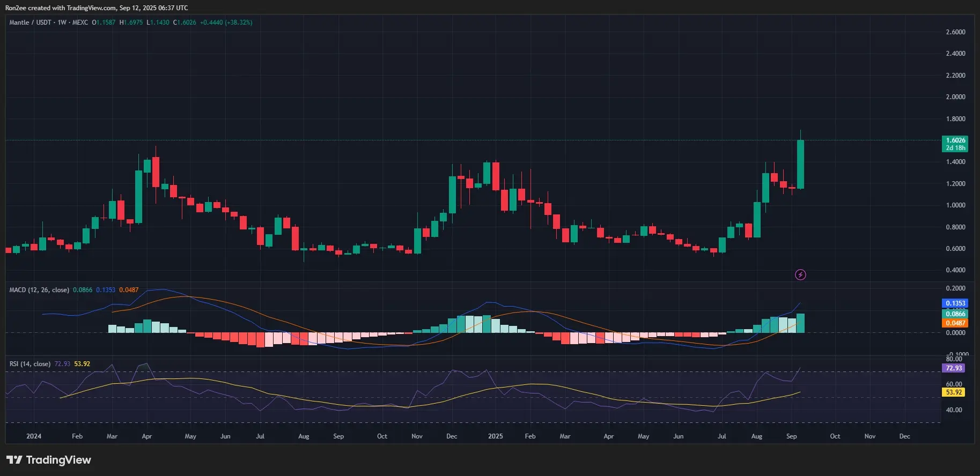
Task: Click the Apr 2024 label on time axis
Action: pyautogui.click(x=147, y=436)
